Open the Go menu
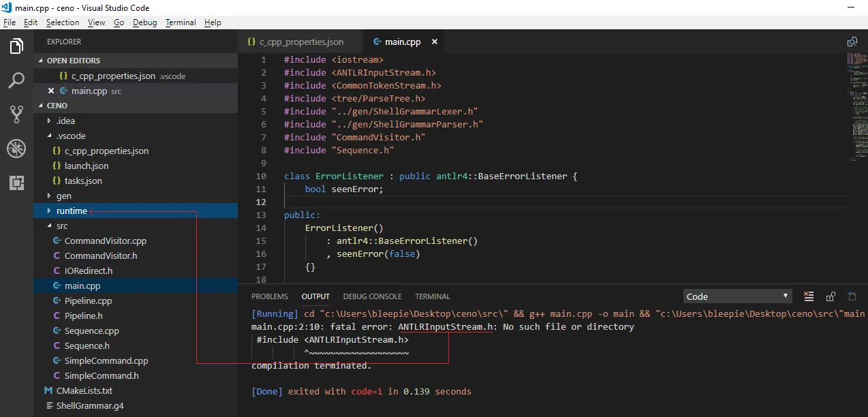 (119, 22)
